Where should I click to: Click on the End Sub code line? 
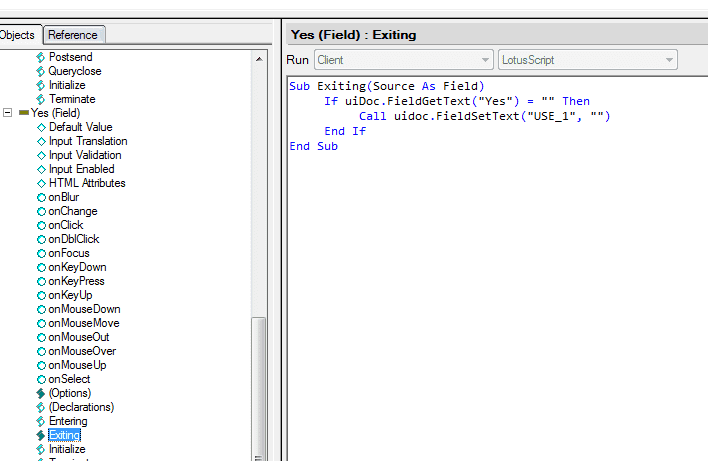[313, 146]
